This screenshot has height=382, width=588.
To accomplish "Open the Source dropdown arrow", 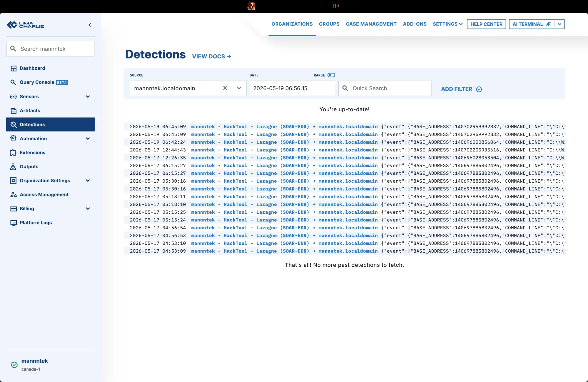I will coord(239,88).
